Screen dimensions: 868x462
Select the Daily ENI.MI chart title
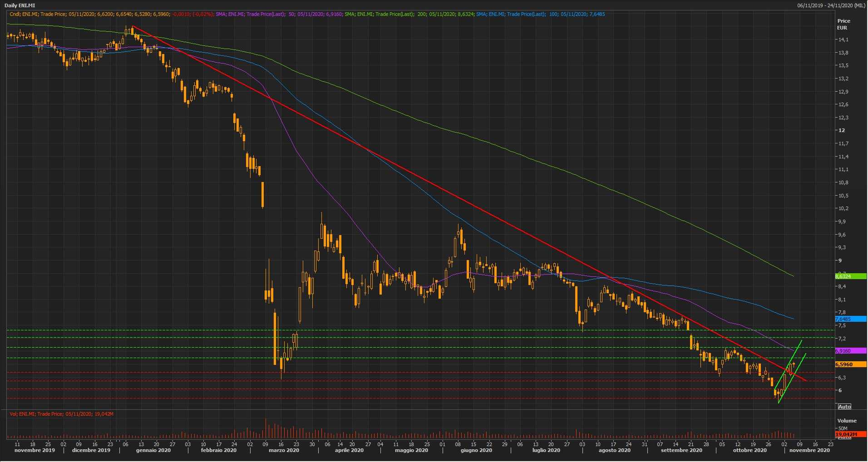click(x=20, y=5)
